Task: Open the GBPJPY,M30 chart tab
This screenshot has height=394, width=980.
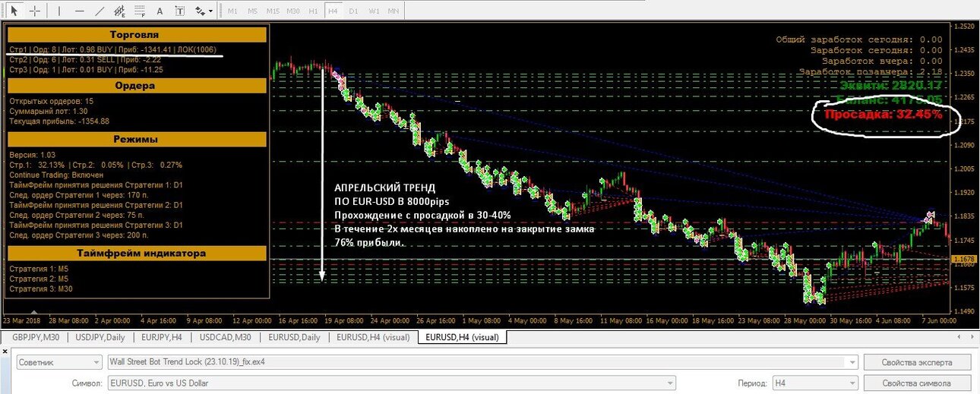Action: click(36, 337)
